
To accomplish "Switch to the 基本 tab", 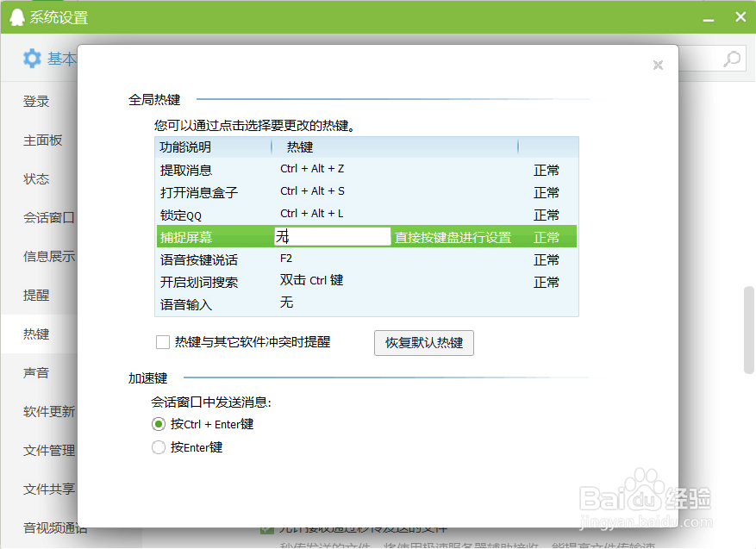I will coord(62,59).
